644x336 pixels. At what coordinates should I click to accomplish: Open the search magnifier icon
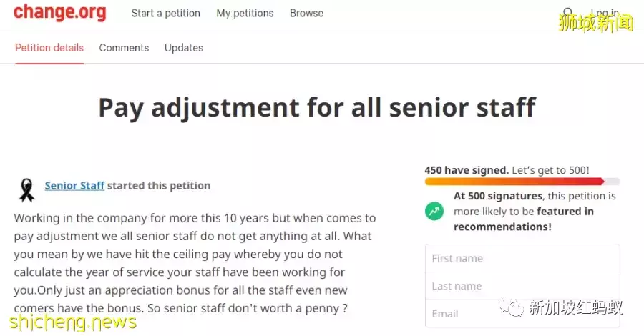(x=568, y=13)
